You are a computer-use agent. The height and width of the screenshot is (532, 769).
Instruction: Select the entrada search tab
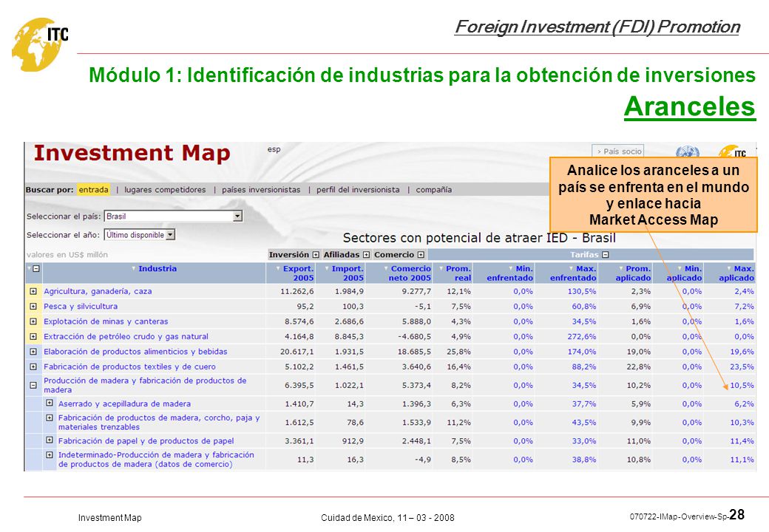point(93,190)
